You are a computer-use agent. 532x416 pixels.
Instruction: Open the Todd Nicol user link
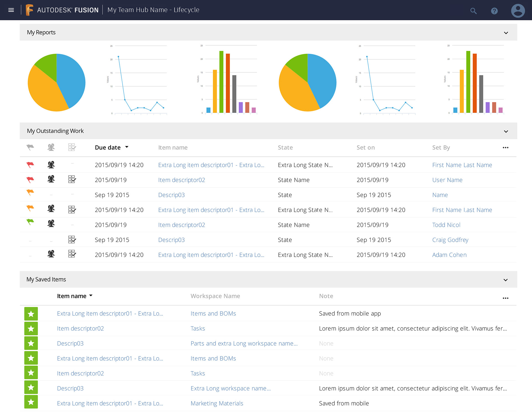[446, 225]
